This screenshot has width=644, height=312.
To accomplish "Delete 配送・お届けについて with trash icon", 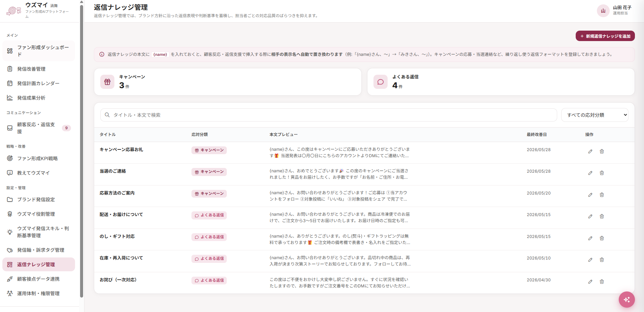I will click(x=602, y=216).
